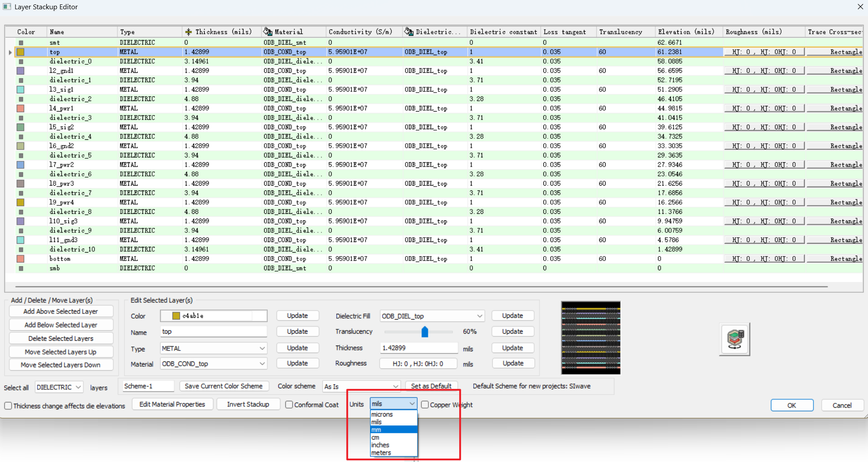Collapse the Units mils dropdown
Screen dimensions: 868x462
click(x=393, y=404)
